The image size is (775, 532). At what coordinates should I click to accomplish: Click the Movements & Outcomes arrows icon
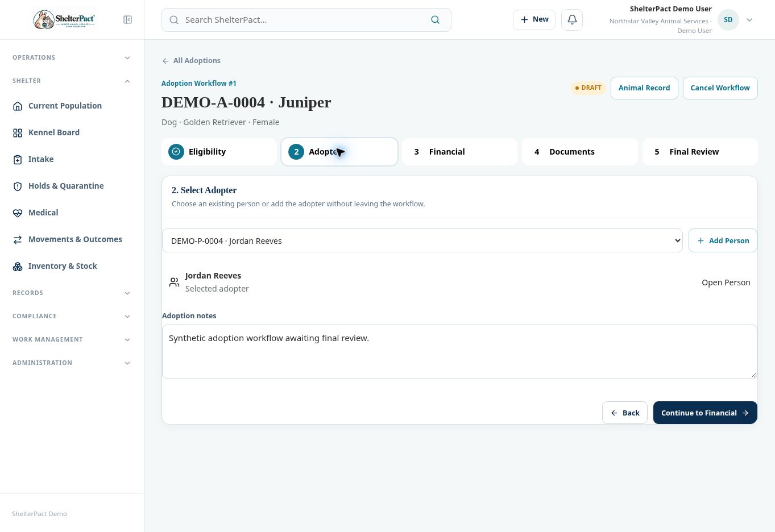(x=18, y=240)
